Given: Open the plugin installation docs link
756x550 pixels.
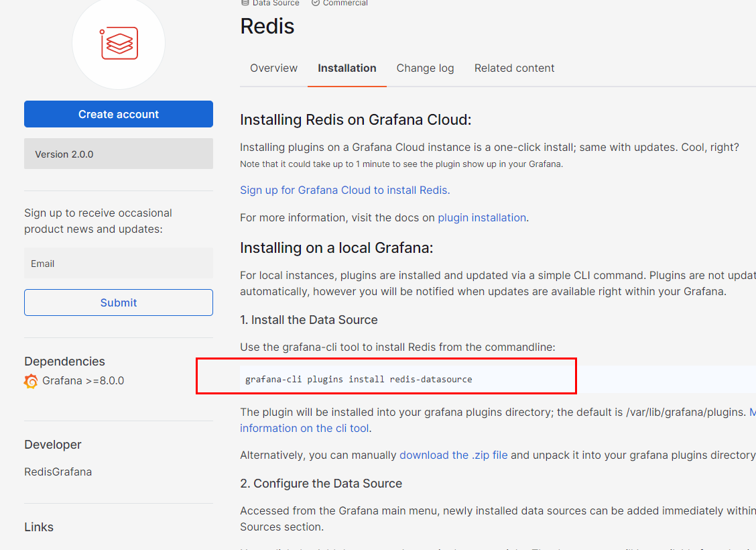Looking at the screenshot, I should pyautogui.click(x=482, y=217).
